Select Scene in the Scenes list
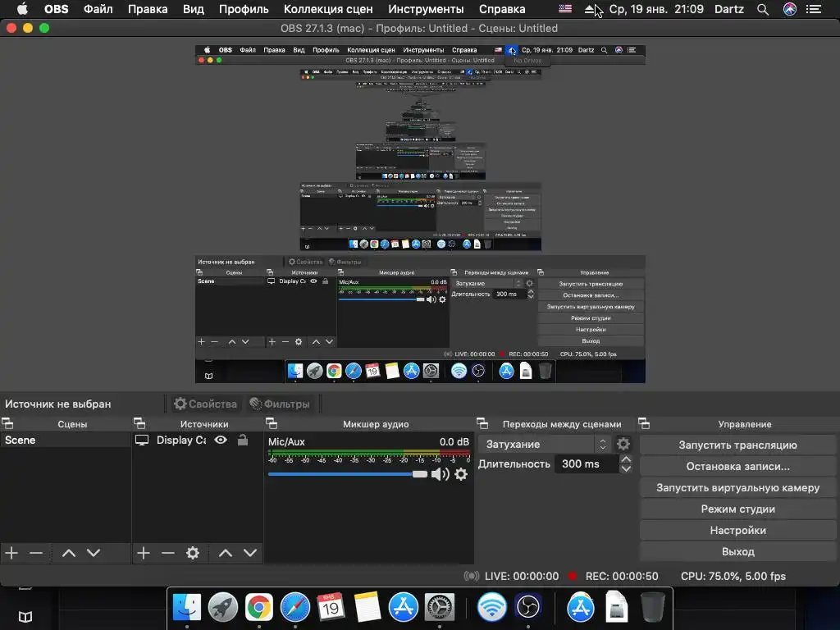This screenshot has height=630, width=840. (66, 441)
